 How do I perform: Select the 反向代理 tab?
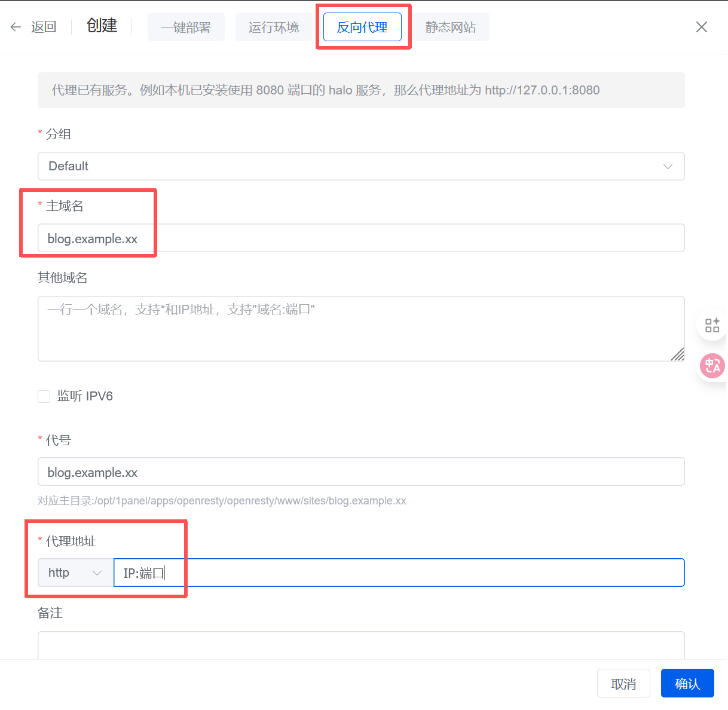(x=362, y=27)
